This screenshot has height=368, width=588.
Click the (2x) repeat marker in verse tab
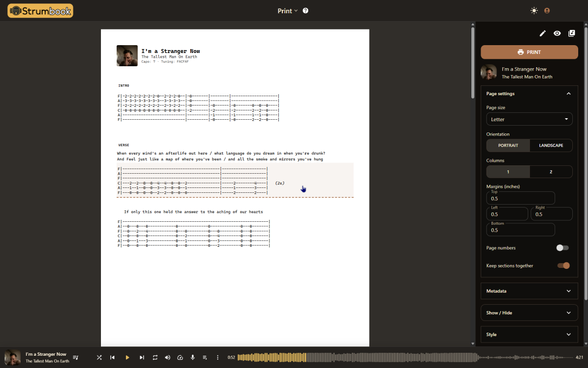[280, 183]
